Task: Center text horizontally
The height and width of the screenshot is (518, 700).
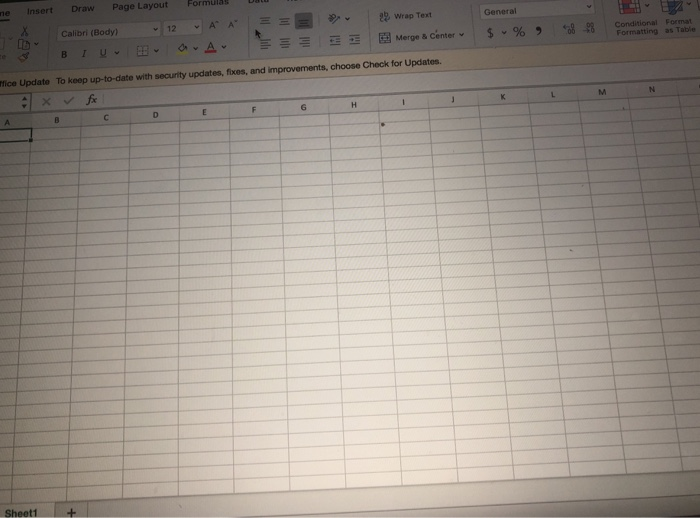Action: 284,43
